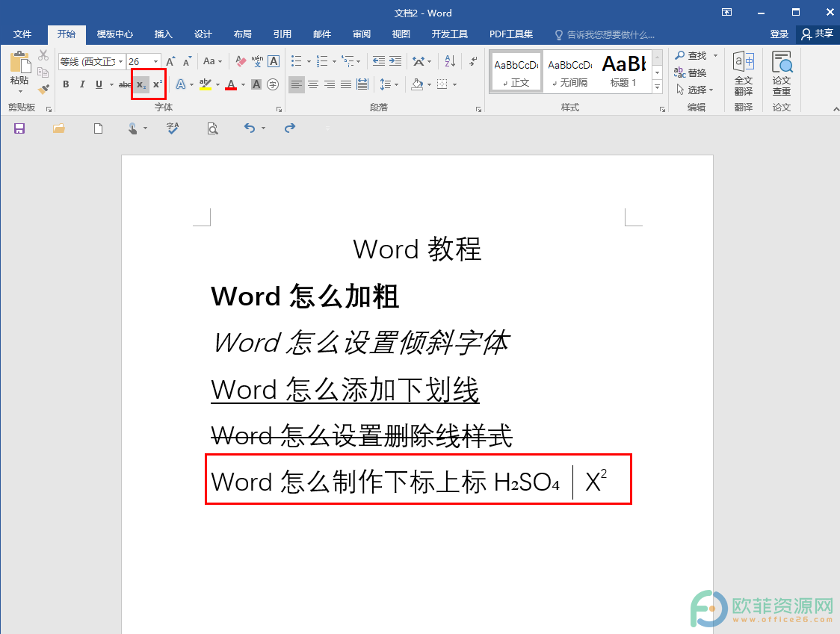Image resolution: width=840 pixels, height=634 pixels.
Task: Clear all formatting with eraser icon
Action: (x=241, y=61)
